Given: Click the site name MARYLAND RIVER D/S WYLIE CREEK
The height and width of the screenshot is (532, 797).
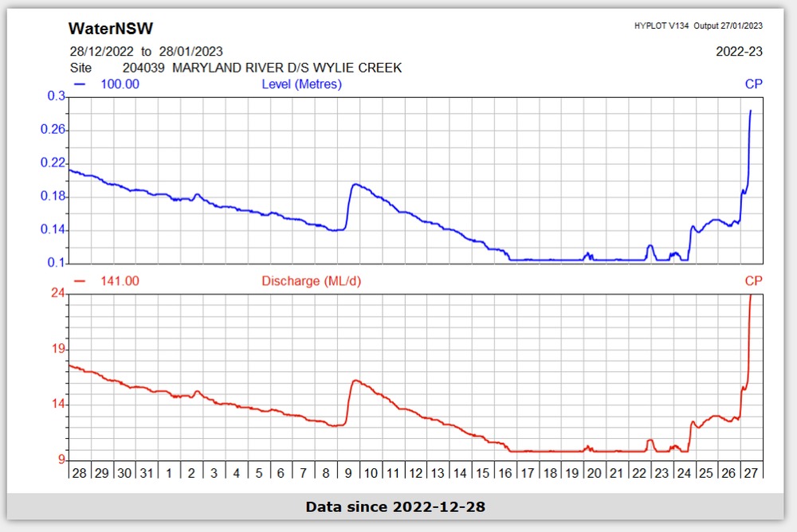Looking at the screenshot, I should pyautogui.click(x=287, y=68).
